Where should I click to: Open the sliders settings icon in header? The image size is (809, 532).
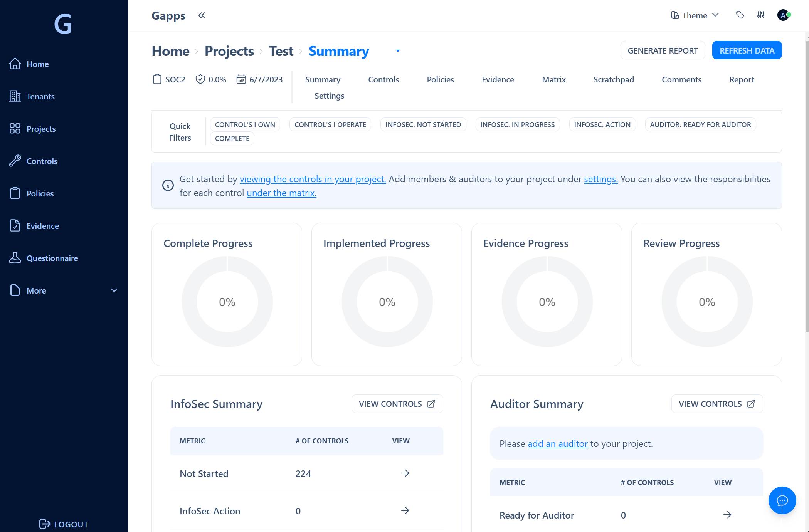click(x=760, y=15)
